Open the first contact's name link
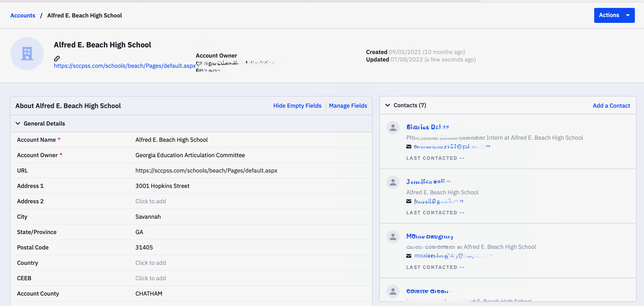The width and height of the screenshot is (644, 306). (427, 127)
